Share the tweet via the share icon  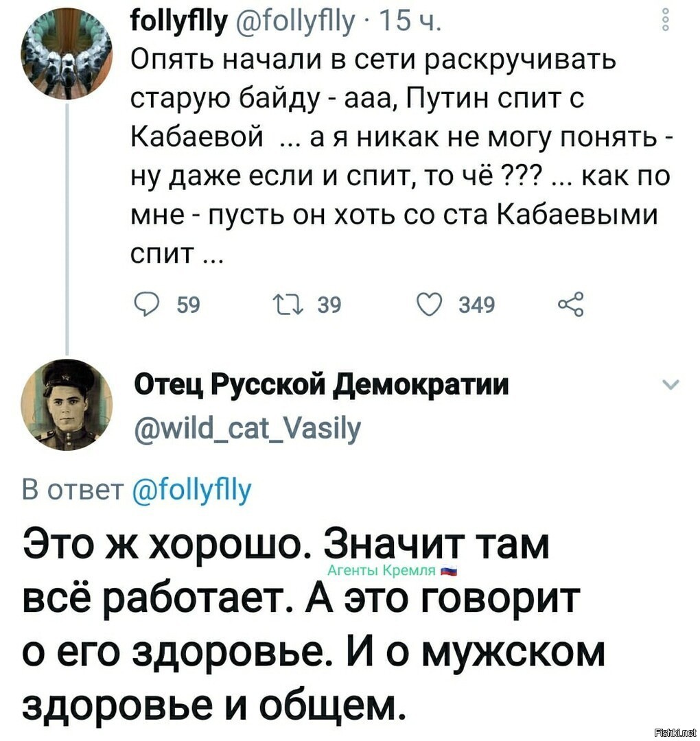(571, 305)
